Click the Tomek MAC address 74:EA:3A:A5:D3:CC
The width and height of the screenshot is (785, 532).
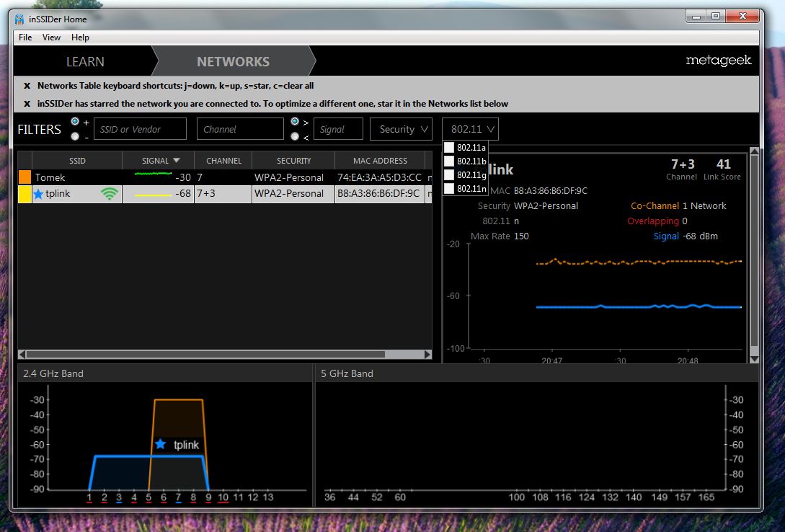(x=379, y=177)
